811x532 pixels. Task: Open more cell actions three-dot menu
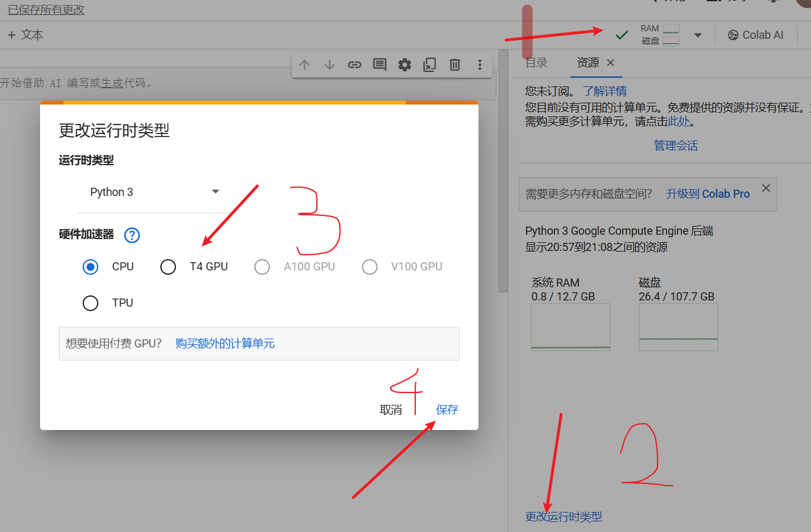[480, 64]
